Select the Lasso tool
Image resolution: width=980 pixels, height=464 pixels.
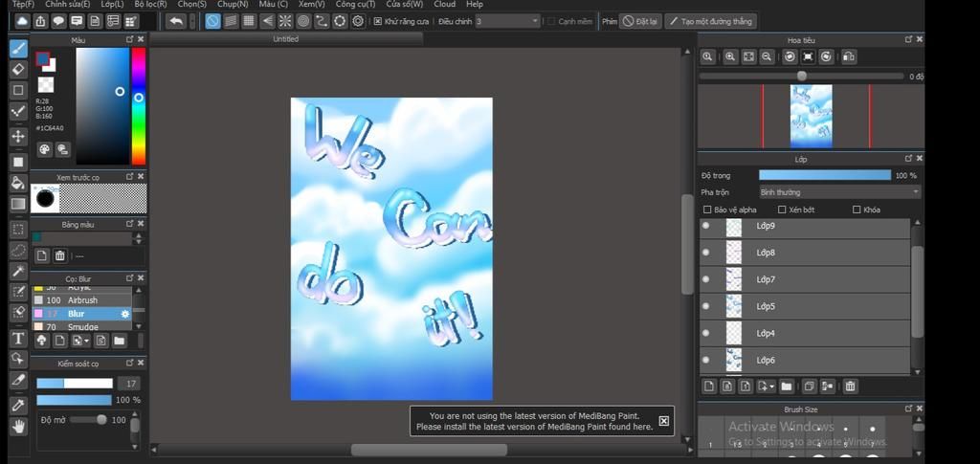(18, 251)
